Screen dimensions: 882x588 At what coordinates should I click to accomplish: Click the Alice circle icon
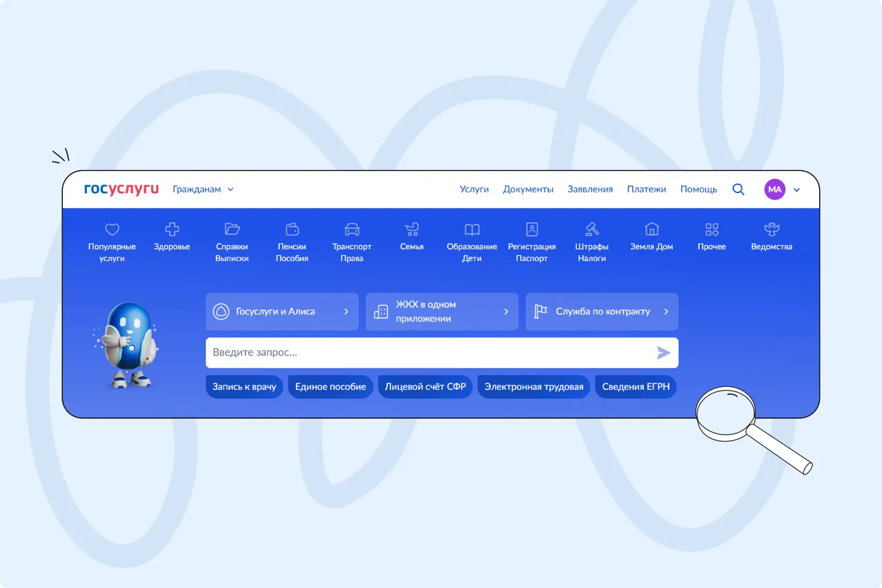pos(221,312)
